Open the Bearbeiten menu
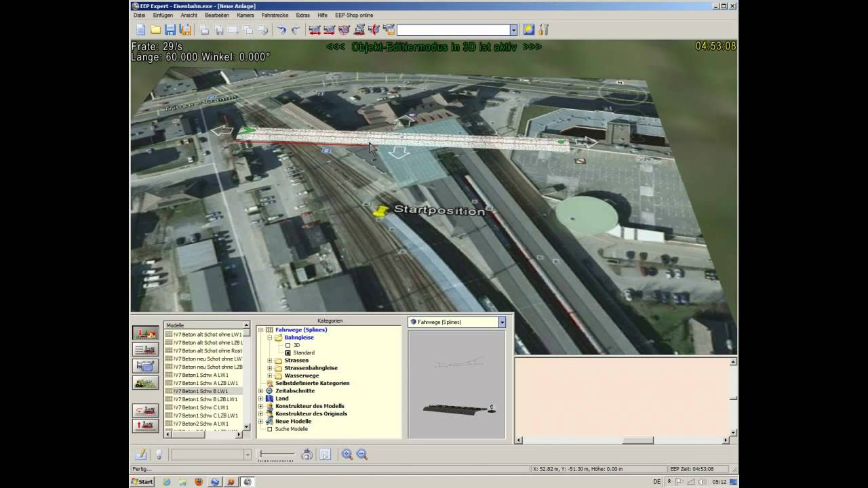868x488 pixels. pyautogui.click(x=217, y=15)
